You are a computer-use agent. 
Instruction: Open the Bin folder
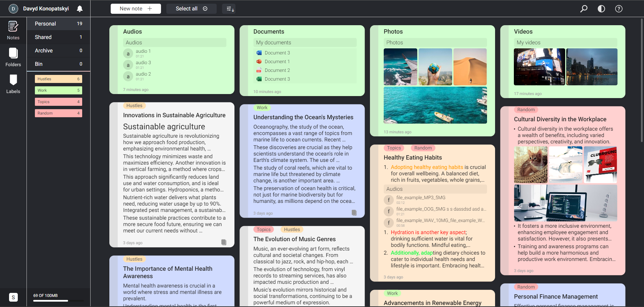[58, 64]
